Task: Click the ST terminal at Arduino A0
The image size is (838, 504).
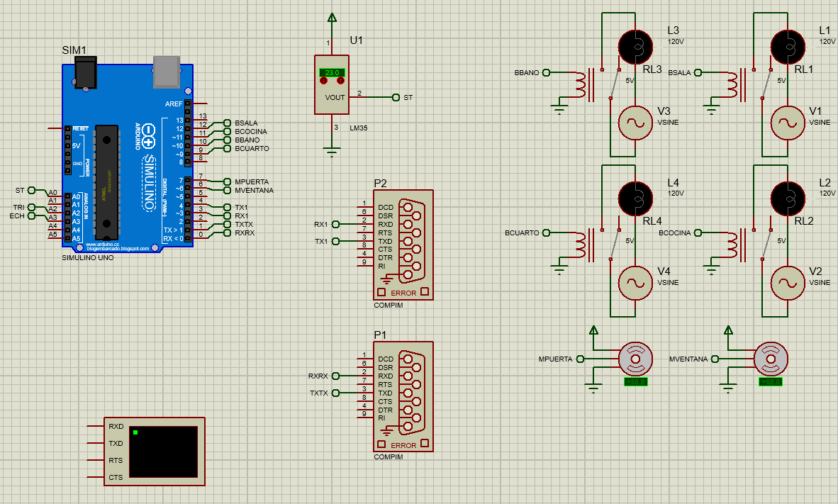Action: point(31,190)
